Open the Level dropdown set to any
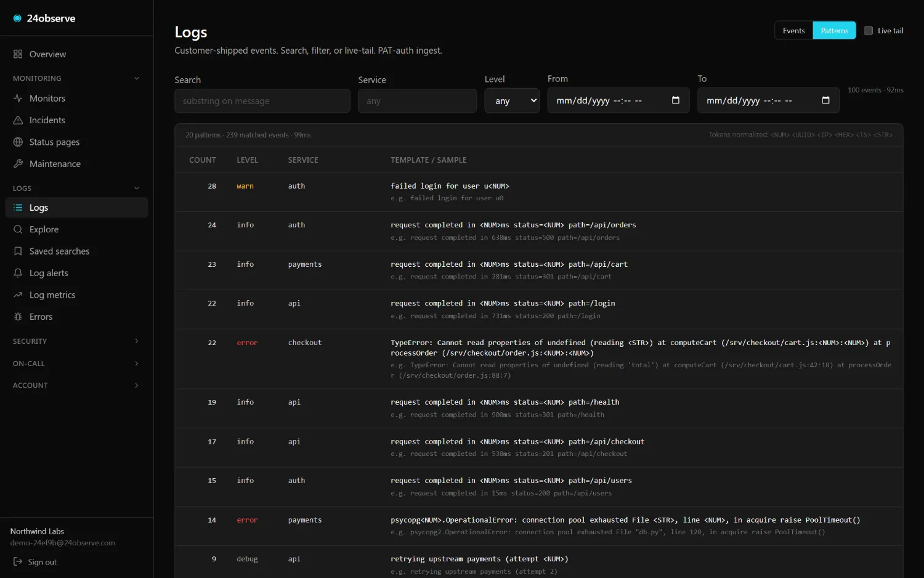Screen dimensions: 924x578 [x=512, y=100]
